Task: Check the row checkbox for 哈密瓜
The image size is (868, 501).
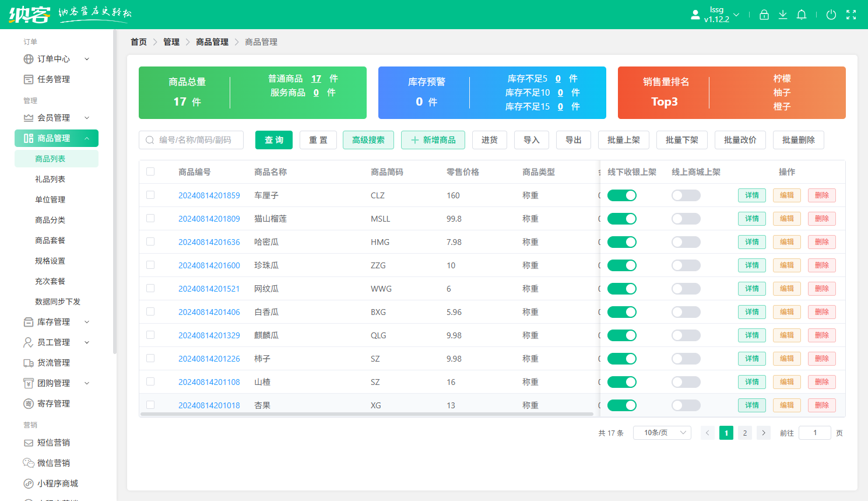Action: [x=150, y=241]
